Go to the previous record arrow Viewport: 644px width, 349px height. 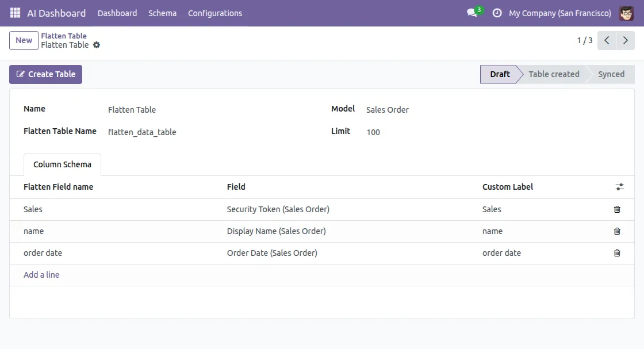(607, 40)
